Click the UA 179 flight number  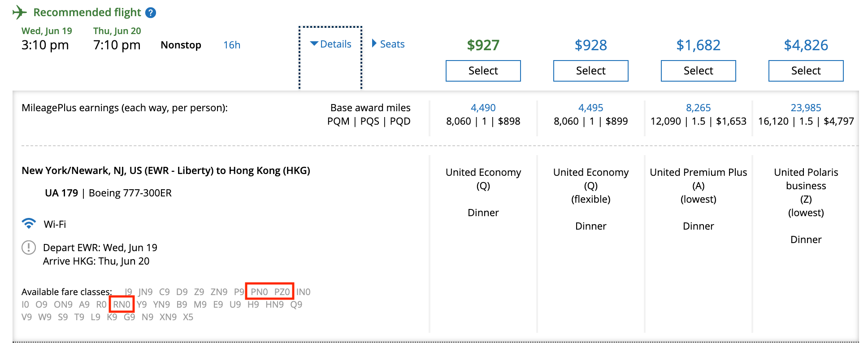[61, 193]
